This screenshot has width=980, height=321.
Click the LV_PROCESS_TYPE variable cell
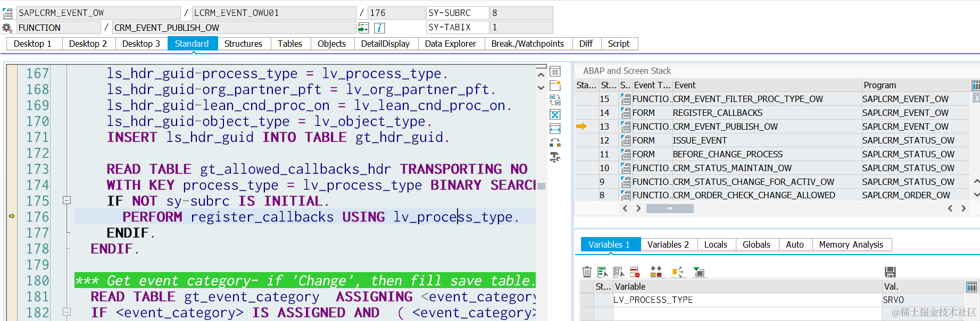point(748,300)
